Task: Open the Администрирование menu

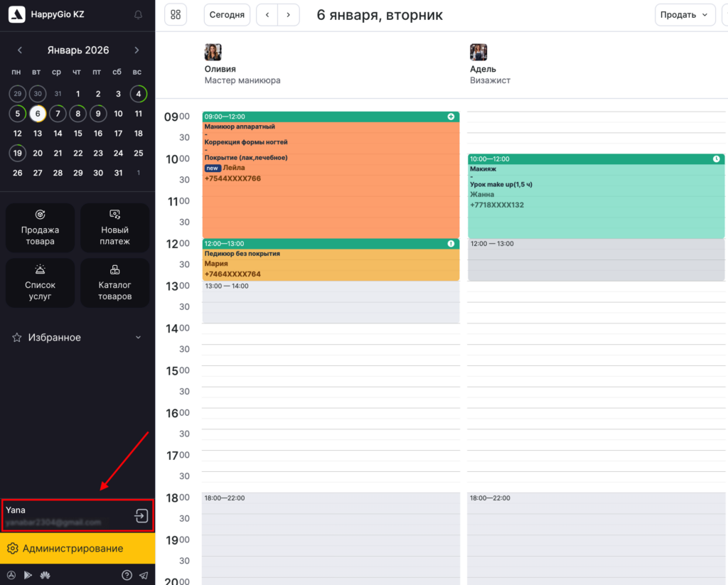Action: (x=77, y=549)
